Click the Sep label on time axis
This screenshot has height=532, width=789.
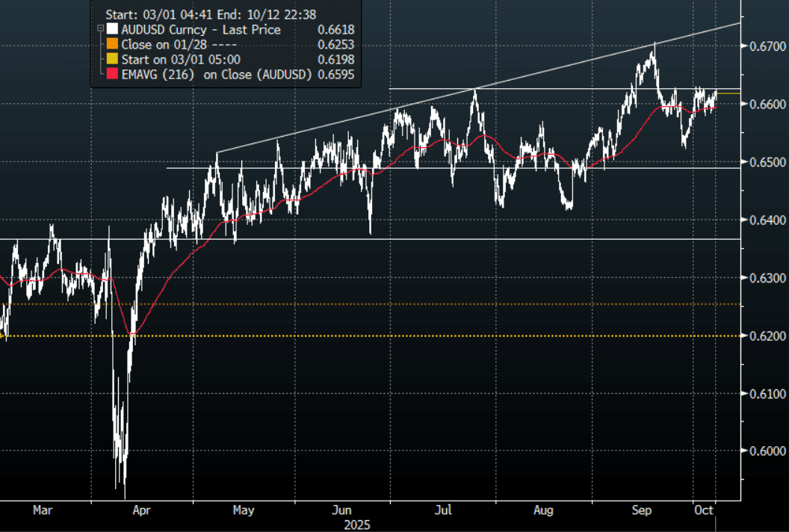click(x=643, y=510)
